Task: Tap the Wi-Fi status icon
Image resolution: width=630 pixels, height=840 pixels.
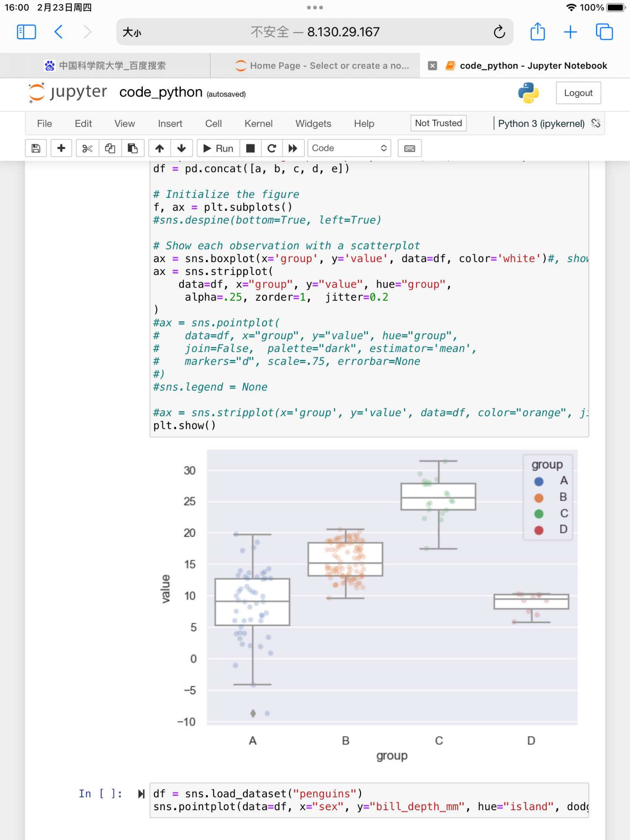Action: coord(571,8)
